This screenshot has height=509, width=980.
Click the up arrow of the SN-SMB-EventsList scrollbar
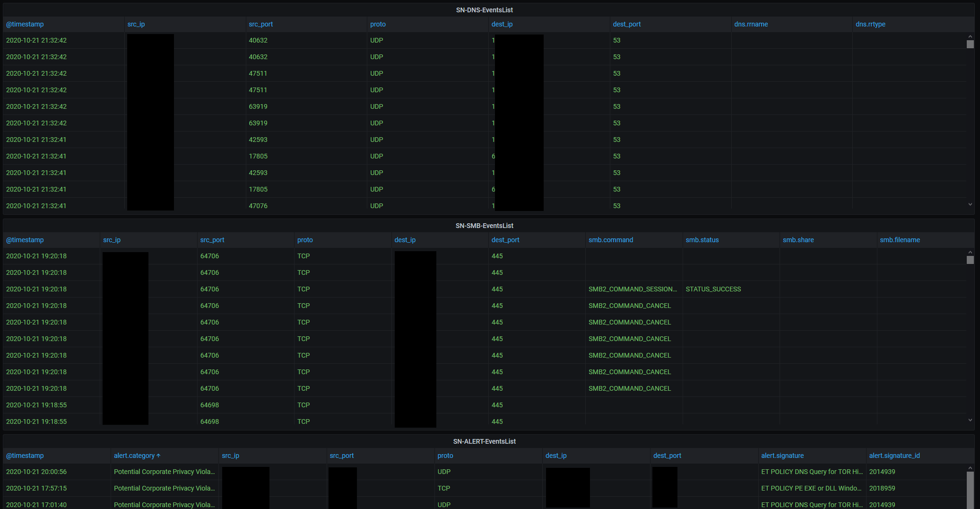[970, 252]
